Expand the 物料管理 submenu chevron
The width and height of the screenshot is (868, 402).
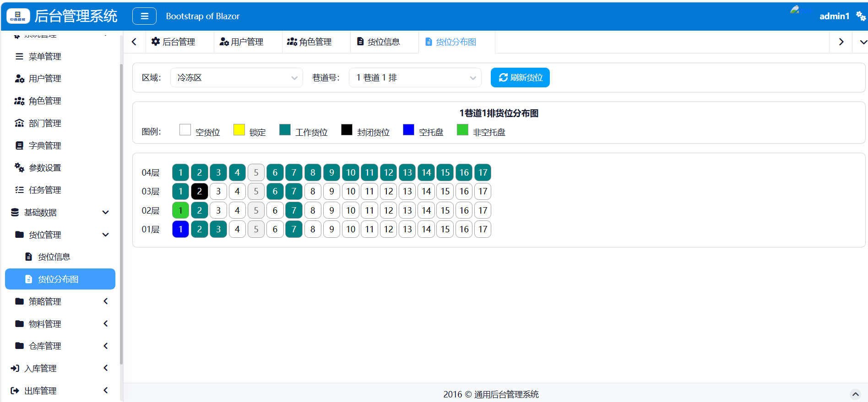[106, 324]
